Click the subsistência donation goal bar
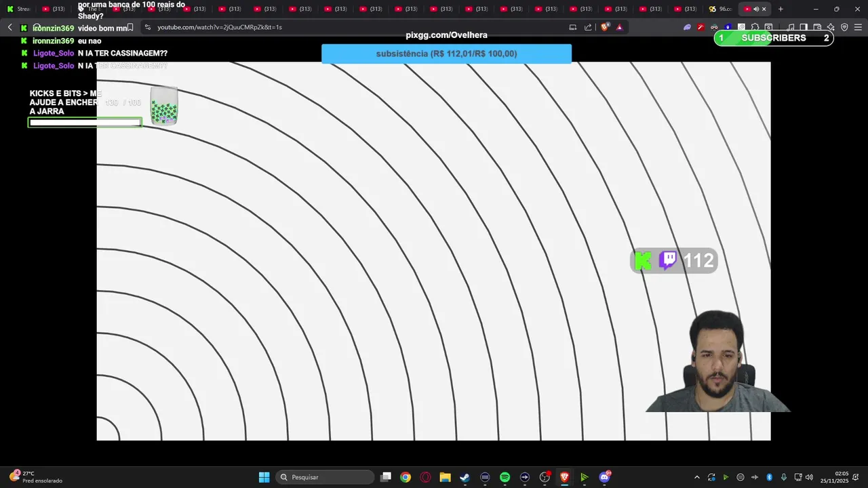The image size is (868, 488). point(446,54)
